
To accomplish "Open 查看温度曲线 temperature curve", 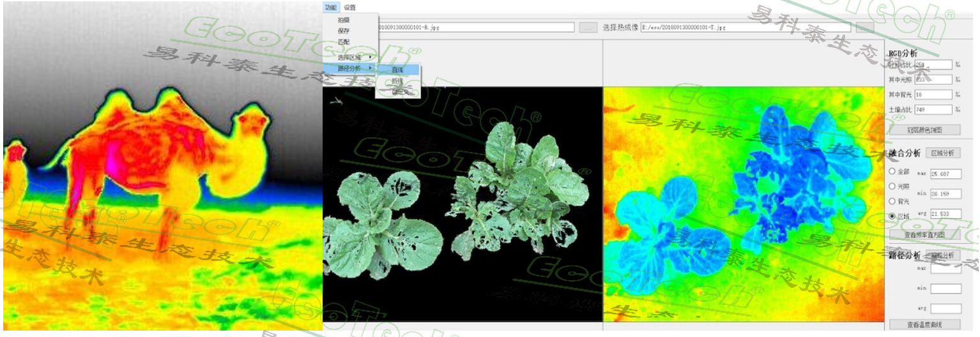I will point(924,325).
